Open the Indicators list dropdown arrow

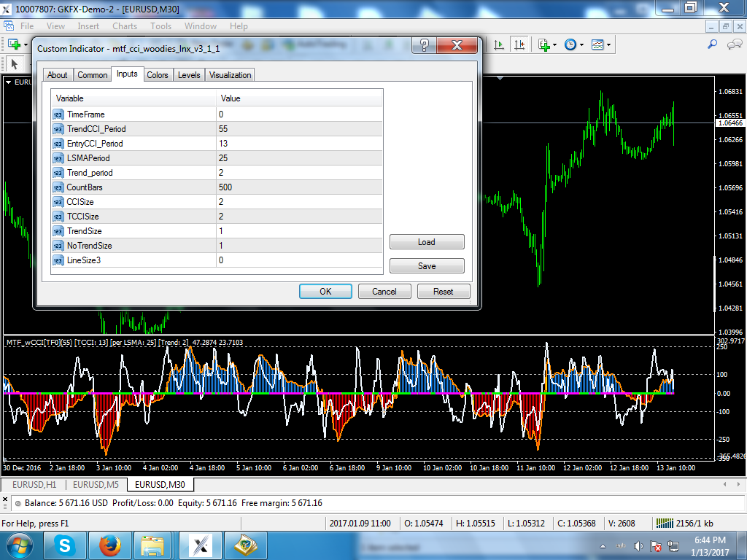click(554, 45)
